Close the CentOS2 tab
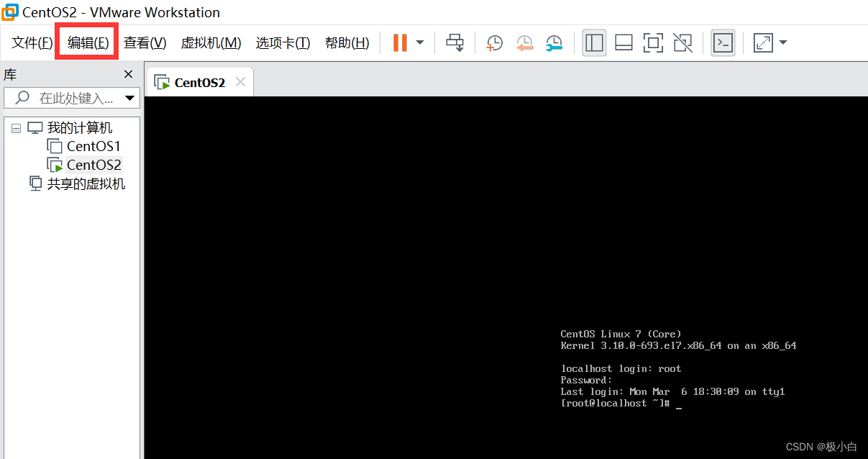The height and width of the screenshot is (459, 868). pos(241,82)
